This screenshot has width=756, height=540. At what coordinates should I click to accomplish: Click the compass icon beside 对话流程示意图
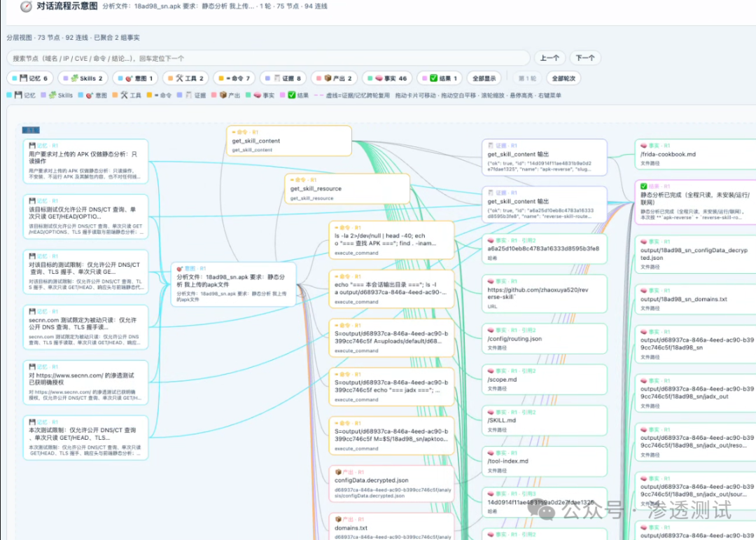[26, 6]
